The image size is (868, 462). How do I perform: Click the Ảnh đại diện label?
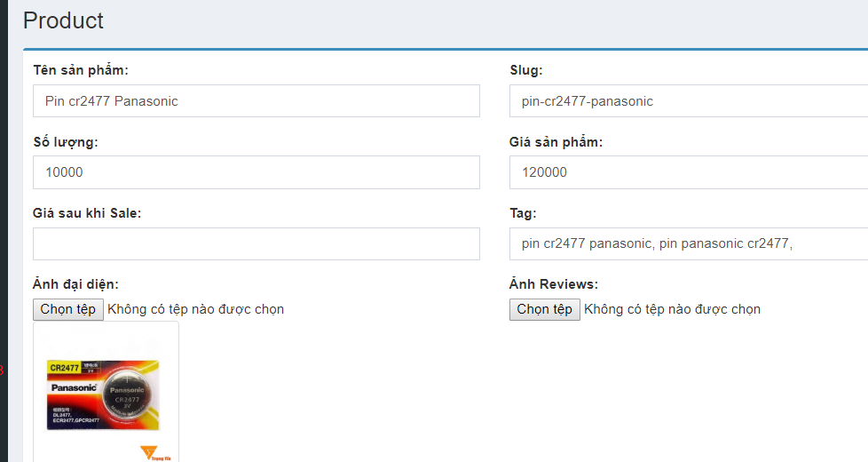pos(75,284)
